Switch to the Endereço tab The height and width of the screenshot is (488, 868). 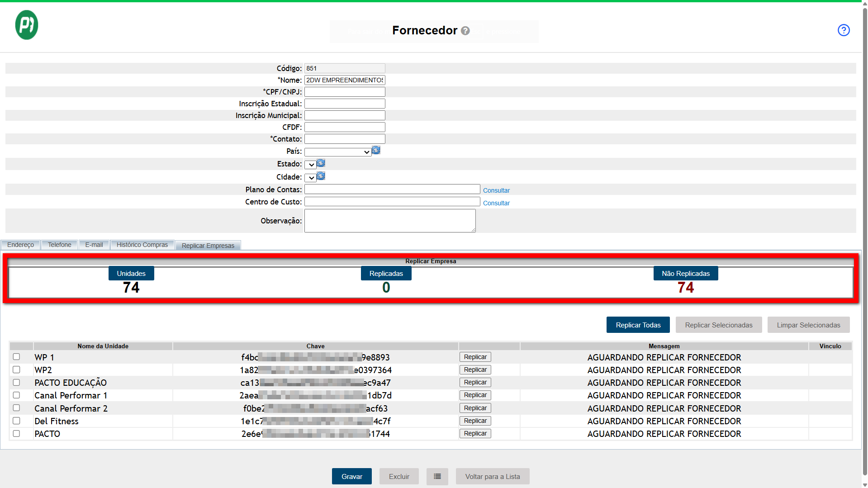[x=20, y=245]
